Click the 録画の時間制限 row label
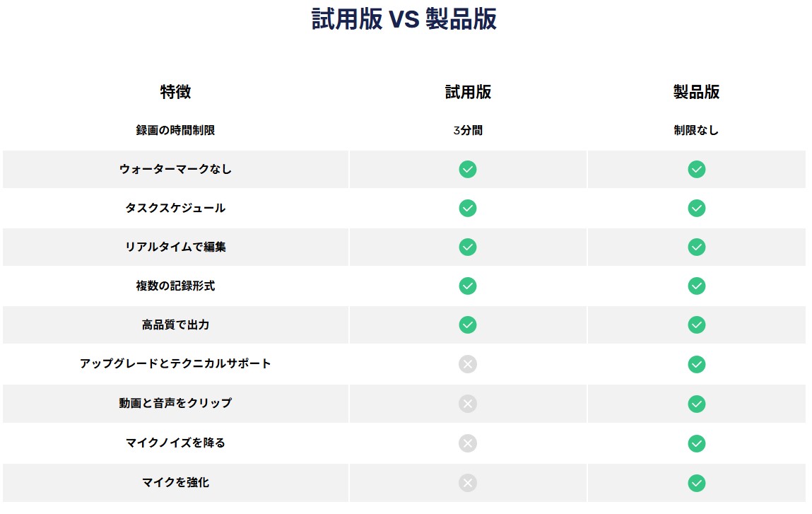The width and height of the screenshot is (812, 514). point(175,130)
